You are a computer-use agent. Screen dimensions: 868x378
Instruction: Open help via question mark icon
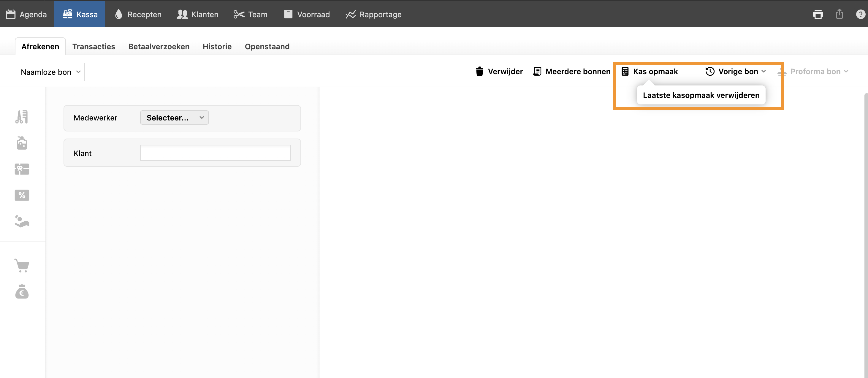point(860,14)
